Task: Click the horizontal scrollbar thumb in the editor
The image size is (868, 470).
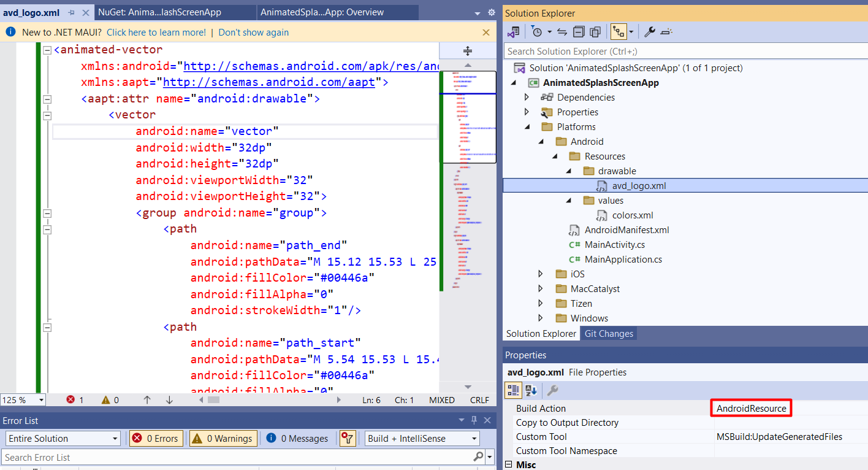Action: pyautogui.click(x=213, y=400)
